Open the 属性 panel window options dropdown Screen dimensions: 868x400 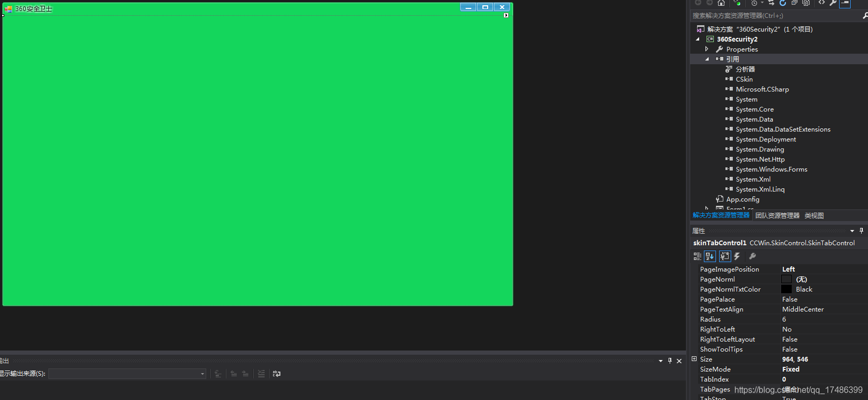pos(852,231)
